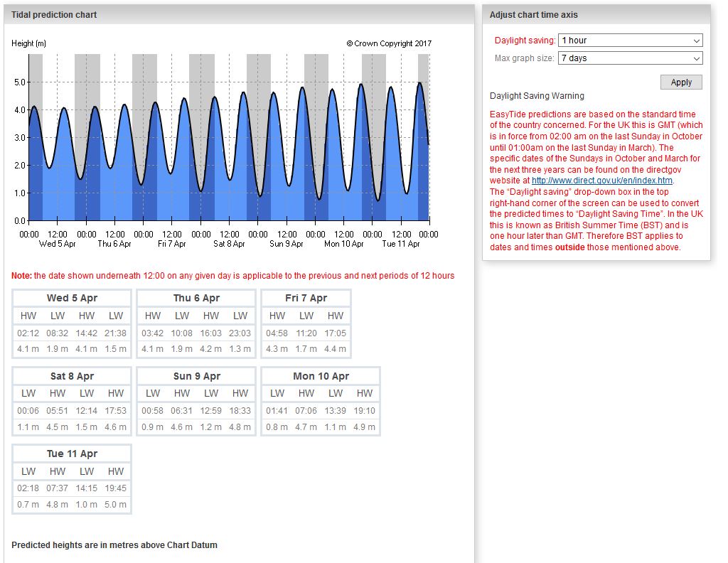The width and height of the screenshot is (728, 563).
Task: Open the Daylight saving dropdown
Action: (630, 41)
